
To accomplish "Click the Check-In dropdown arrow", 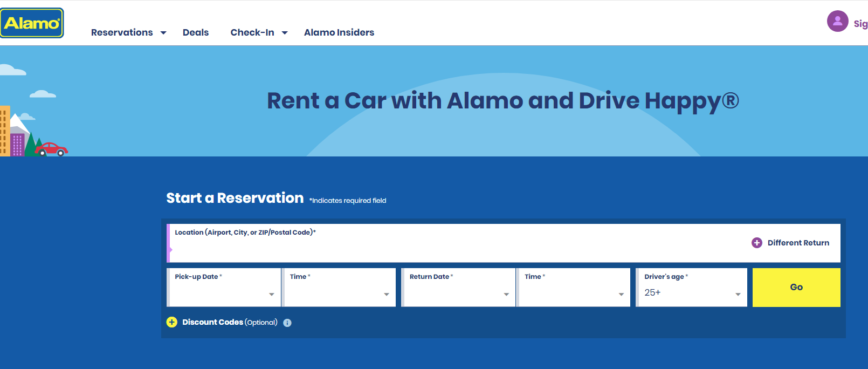I will click(285, 33).
